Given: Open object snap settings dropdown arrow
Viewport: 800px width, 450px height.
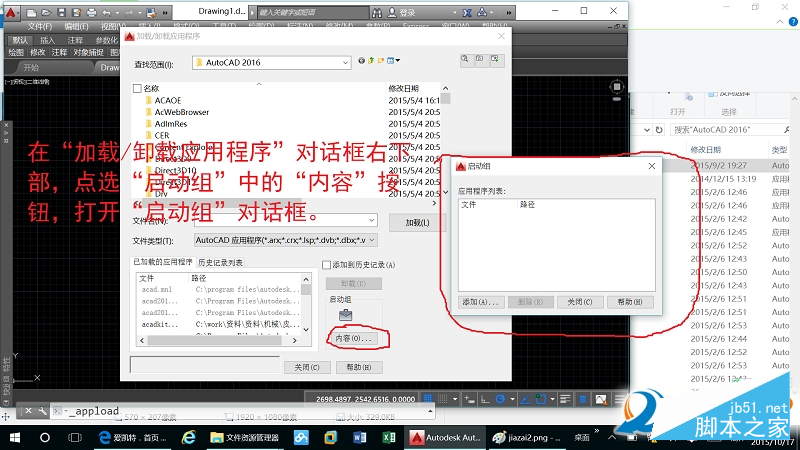Looking at the screenshot, I should pos(553,399).
